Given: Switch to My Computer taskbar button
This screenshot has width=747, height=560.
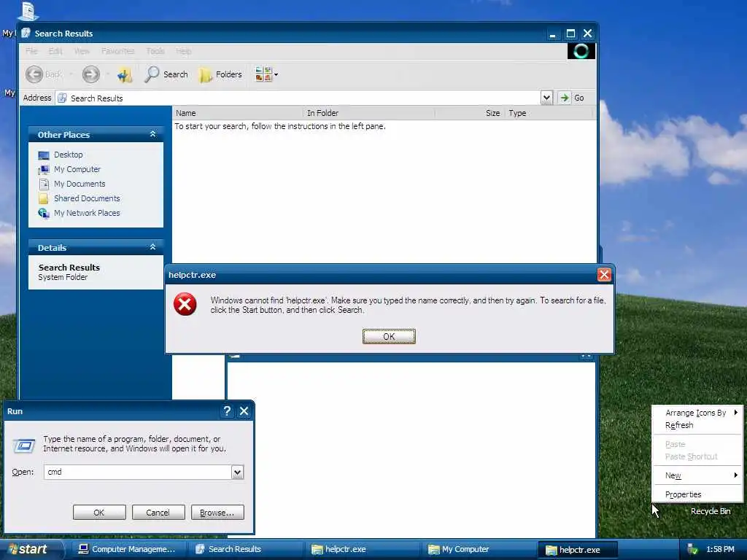Looking at the screenshot, I should 479,550.
